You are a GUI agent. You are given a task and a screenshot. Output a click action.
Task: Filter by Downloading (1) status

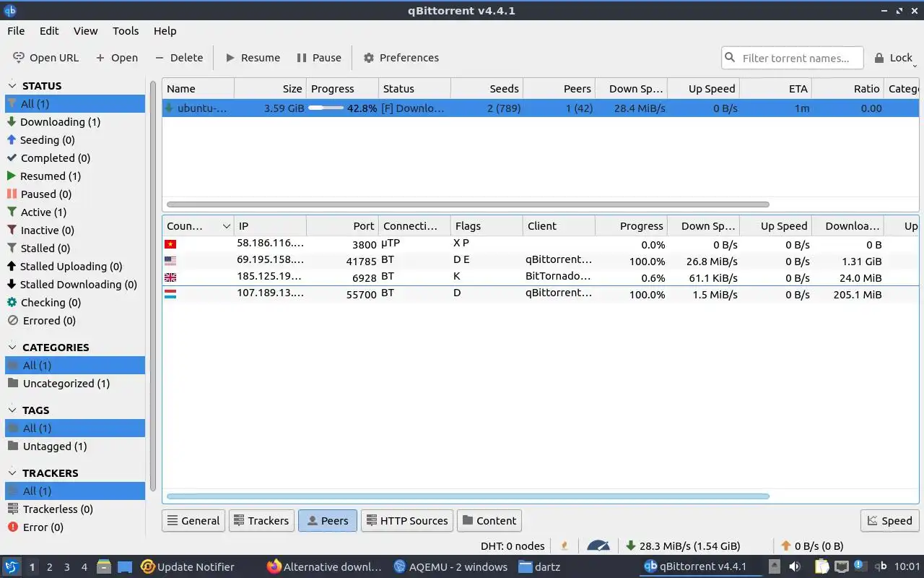click(x=75, y=122)
